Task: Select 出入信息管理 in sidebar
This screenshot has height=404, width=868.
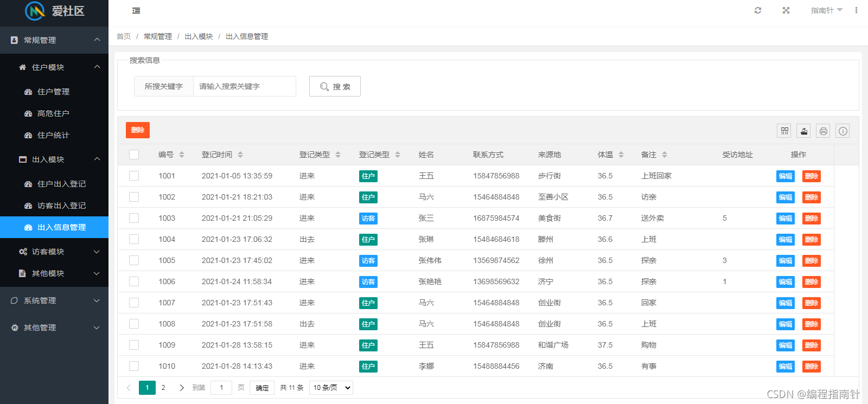Action: click(x=54, y=227)
